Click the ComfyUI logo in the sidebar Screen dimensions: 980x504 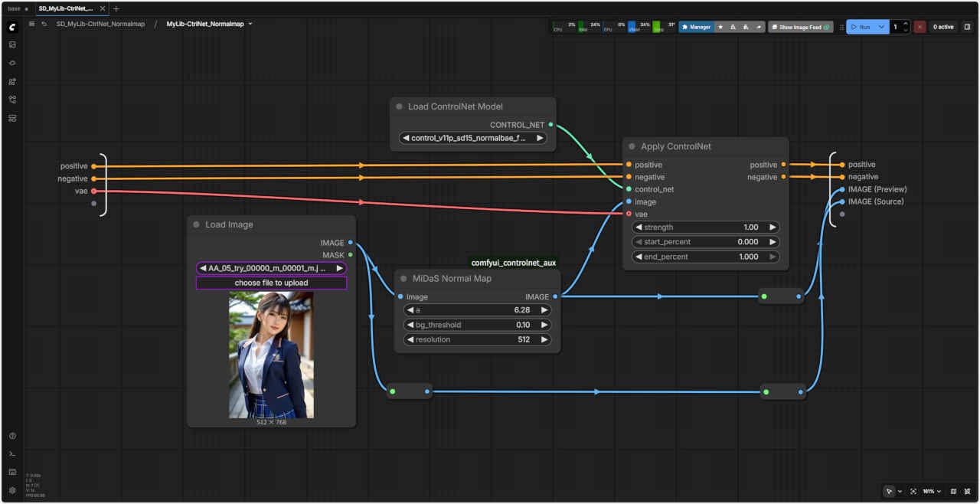click(12, 27)
